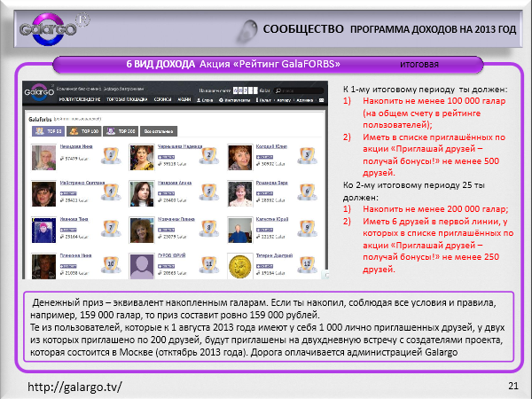Click the rank 9 trophy badge
532x399 pixels.
coord(307,229)
